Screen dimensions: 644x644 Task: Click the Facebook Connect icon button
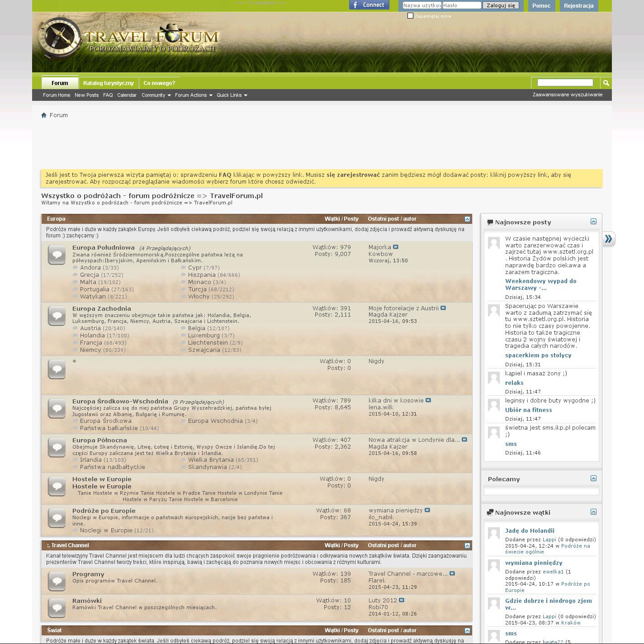[x=369, y=5]
